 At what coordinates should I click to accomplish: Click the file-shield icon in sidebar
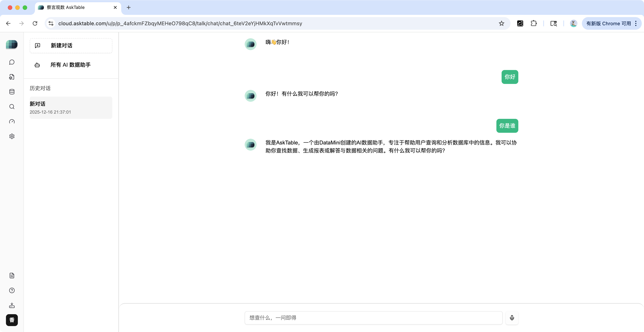pyautogui.click(x=12, y=77)
